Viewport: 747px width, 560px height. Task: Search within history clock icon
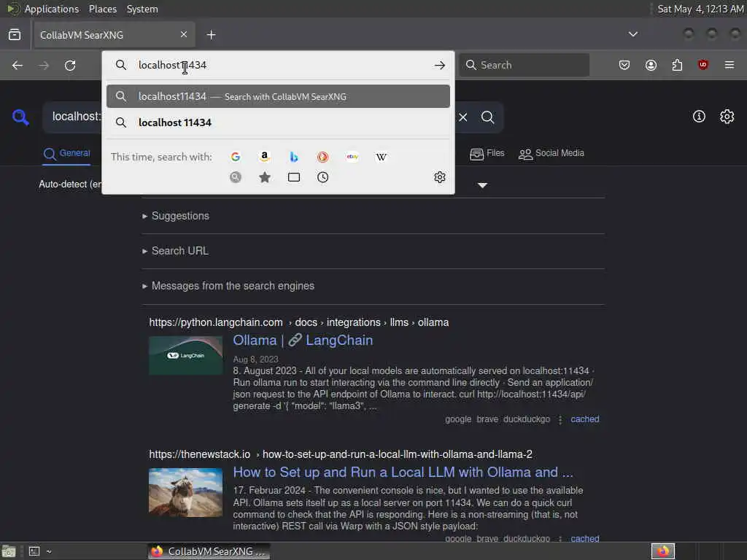[x=322, y=177]
